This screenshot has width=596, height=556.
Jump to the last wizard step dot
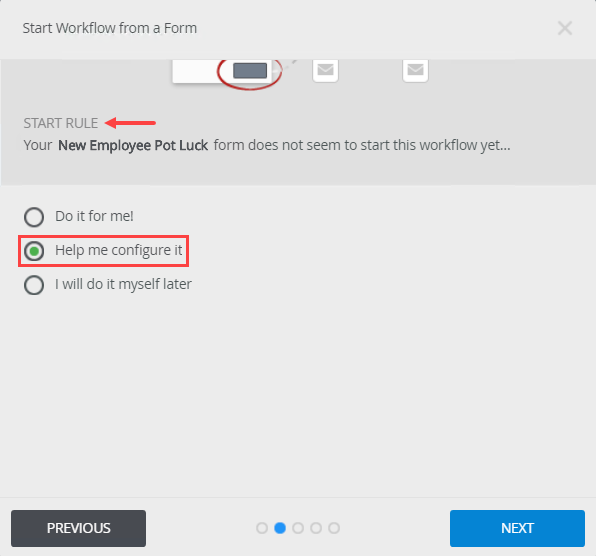(x=334, y=528)
